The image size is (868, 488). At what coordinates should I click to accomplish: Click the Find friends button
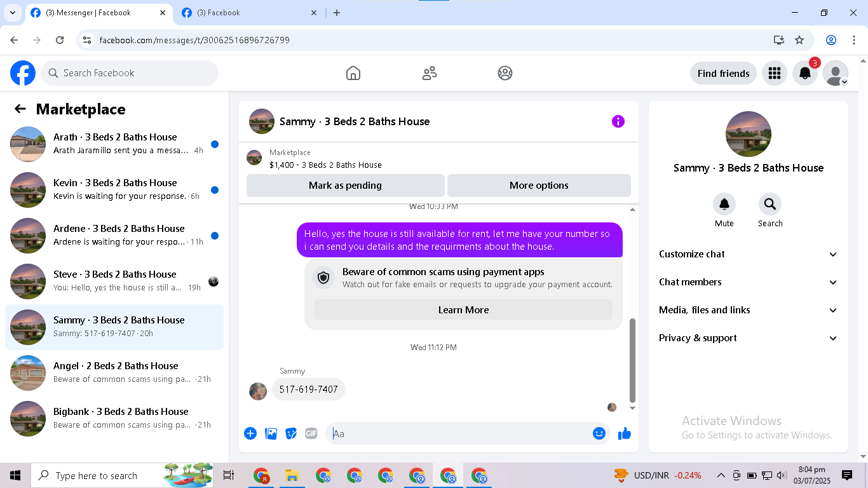pos(723,73)
